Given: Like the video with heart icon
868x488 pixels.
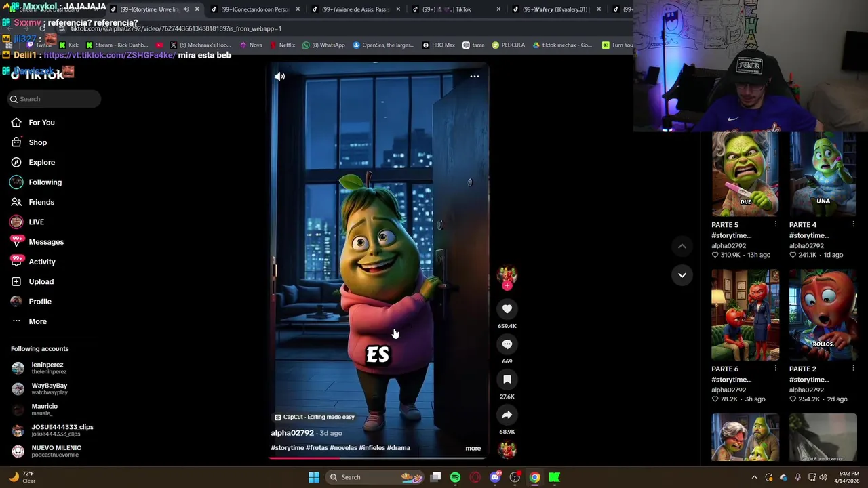Looking at the screenshot, I should click(507, 309).
